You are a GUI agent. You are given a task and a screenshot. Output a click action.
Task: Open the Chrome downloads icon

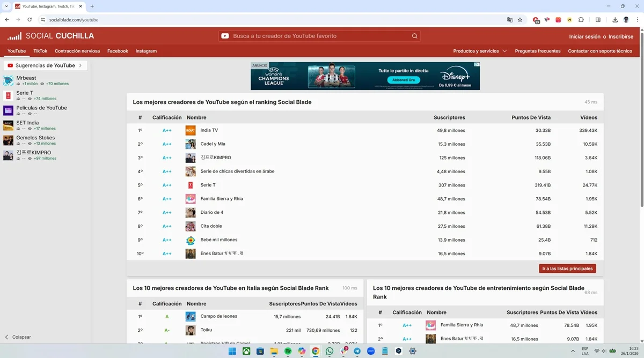click(615, 19)
